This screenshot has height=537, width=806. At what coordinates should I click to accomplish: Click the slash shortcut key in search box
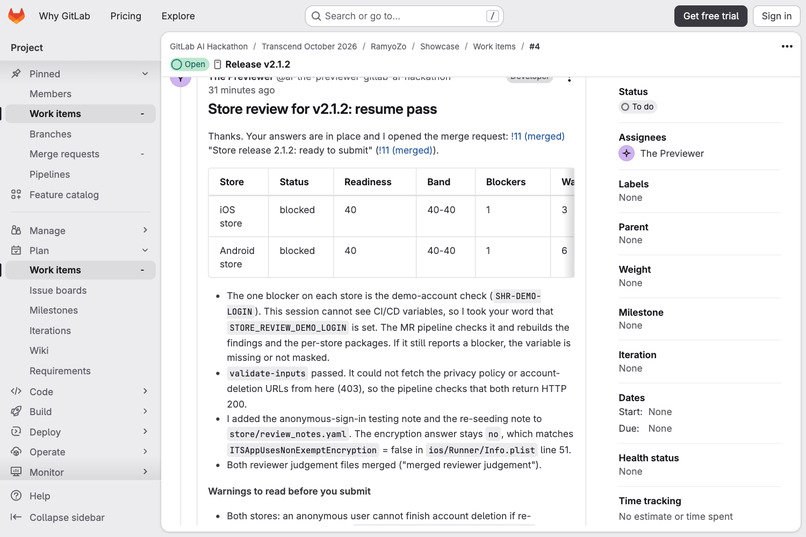tap(492, 16)
